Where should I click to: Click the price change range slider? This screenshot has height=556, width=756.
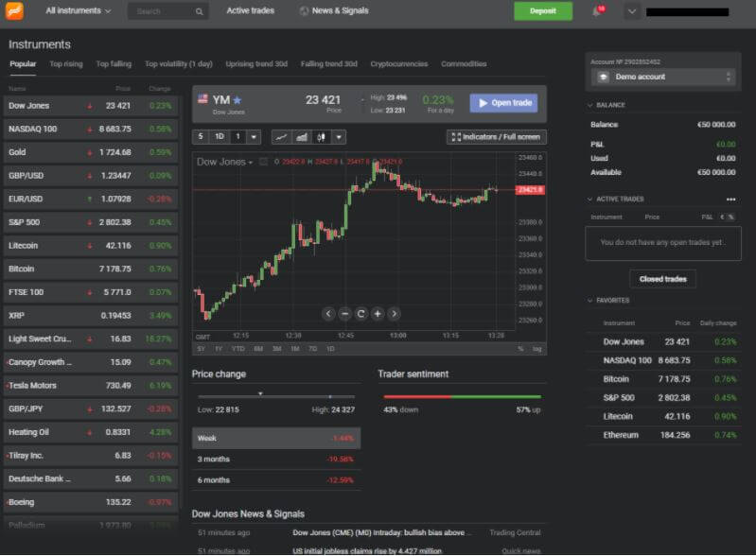pos(276,396)
